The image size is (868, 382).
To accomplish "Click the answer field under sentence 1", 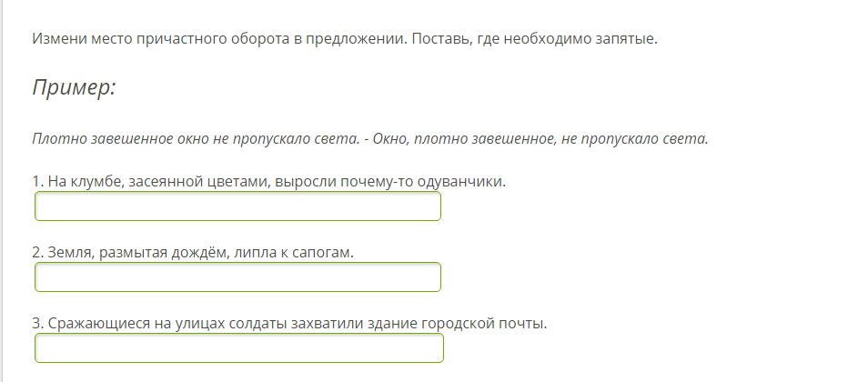I will click(237, 206).
